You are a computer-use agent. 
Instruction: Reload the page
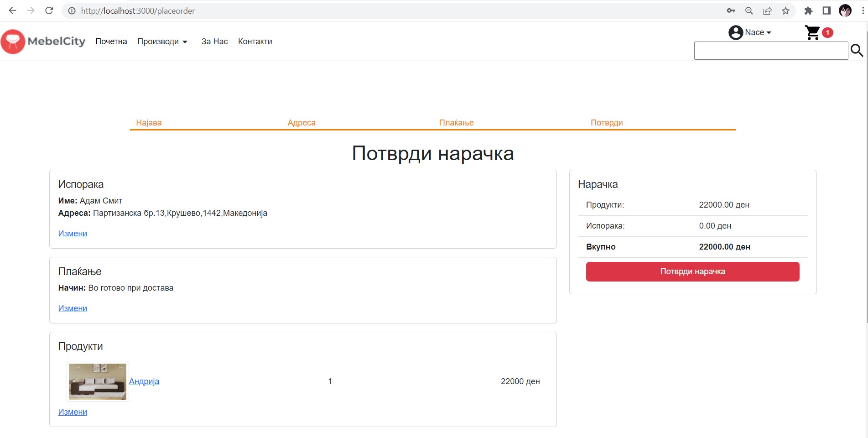pos(49,11)
